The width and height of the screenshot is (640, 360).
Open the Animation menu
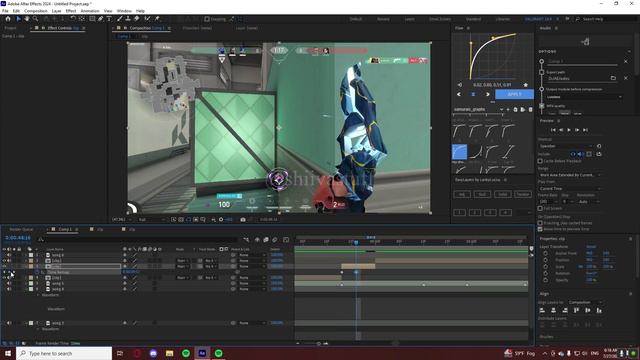tap(90, 11)
